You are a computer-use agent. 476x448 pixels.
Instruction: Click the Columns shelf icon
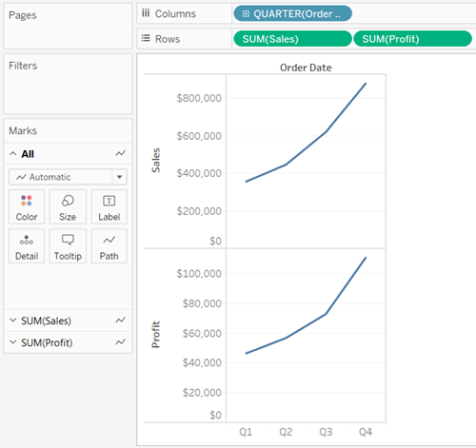coord(146,13)
